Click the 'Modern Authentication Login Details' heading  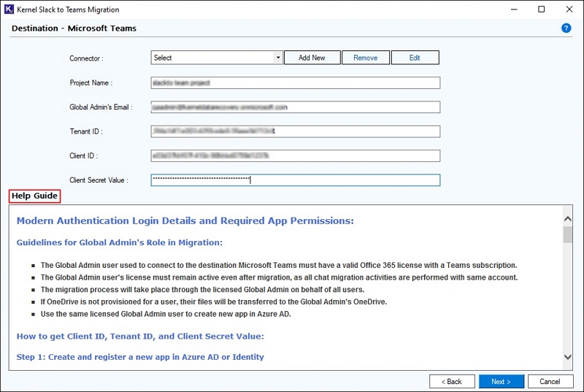pyautogui.click(x=185, y=220)
